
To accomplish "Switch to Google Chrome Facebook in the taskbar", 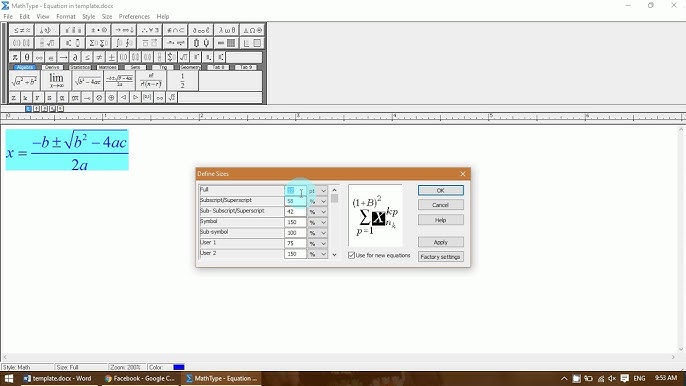I will [140, 379].
